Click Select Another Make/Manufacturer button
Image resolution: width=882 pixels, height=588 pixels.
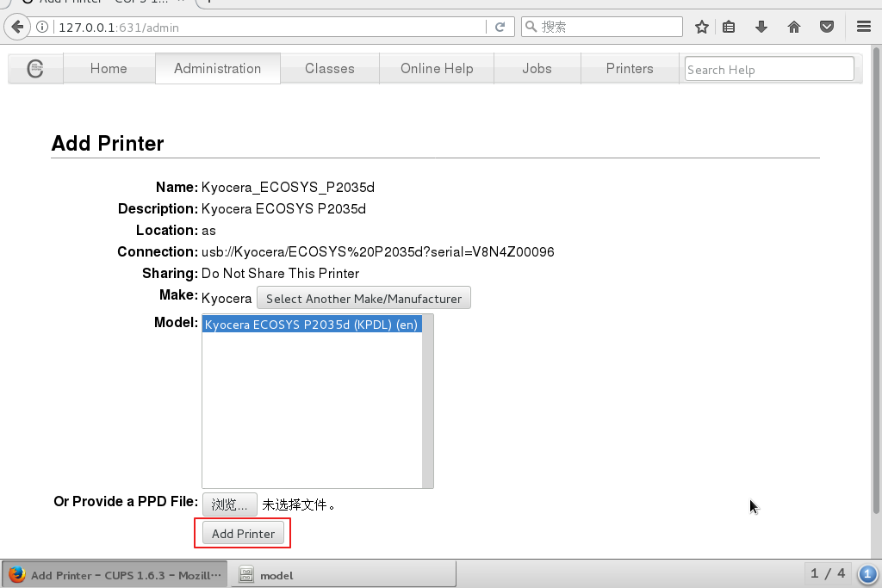pos(363,299)
